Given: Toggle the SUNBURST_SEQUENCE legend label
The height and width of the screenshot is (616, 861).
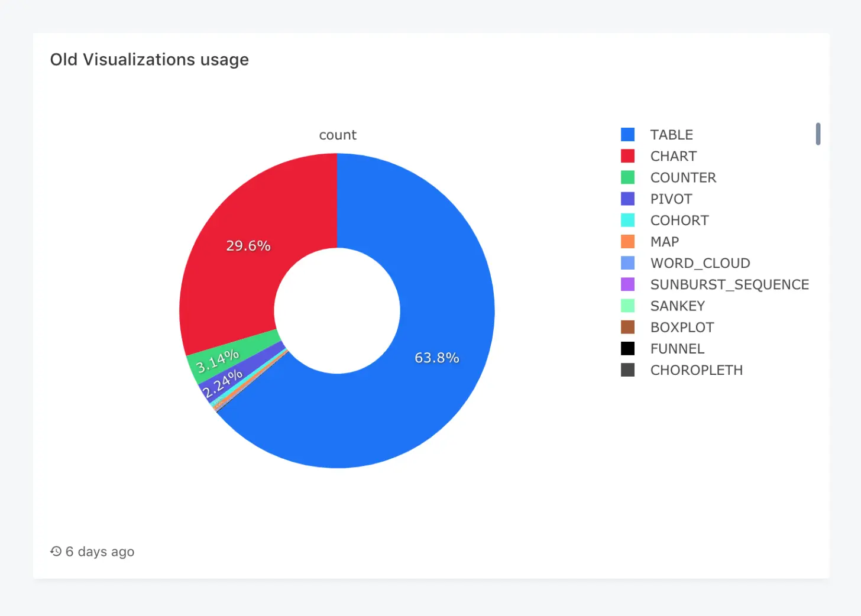Looking at the screenshot, I should 730,284.
